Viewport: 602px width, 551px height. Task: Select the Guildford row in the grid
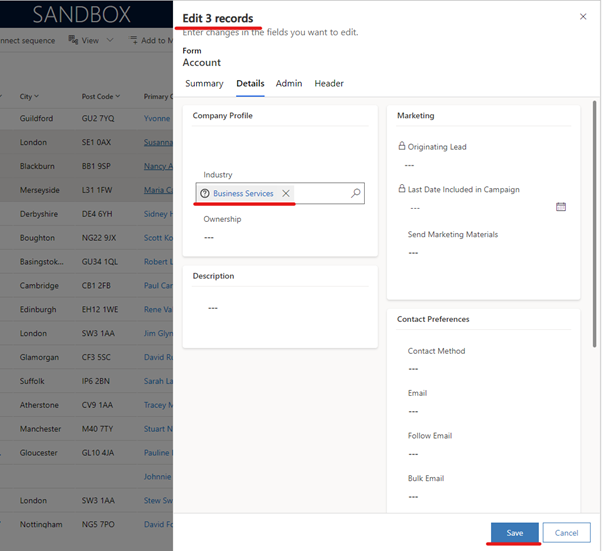(x=33, y=119)
